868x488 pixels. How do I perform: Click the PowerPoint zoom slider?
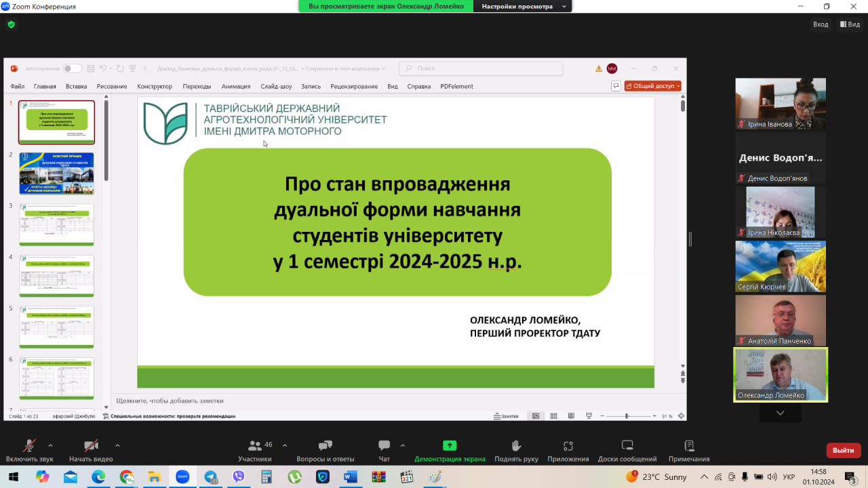pos(627,416)
